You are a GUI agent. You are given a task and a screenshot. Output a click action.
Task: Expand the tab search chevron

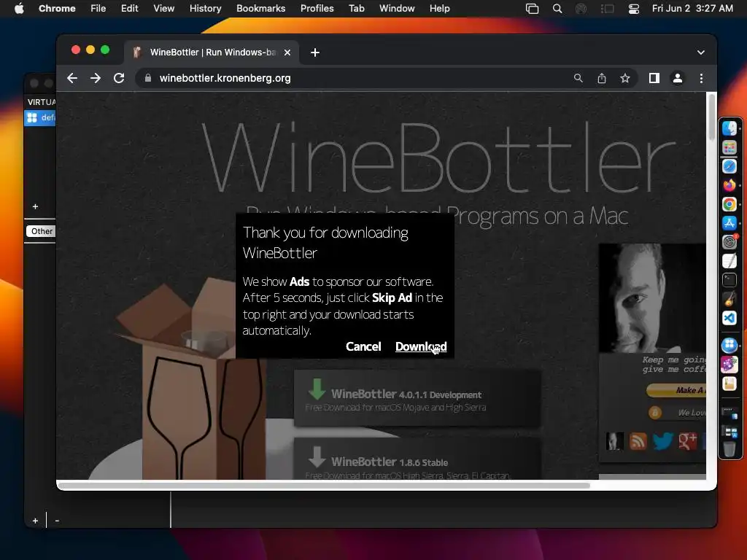pos(701,52)
